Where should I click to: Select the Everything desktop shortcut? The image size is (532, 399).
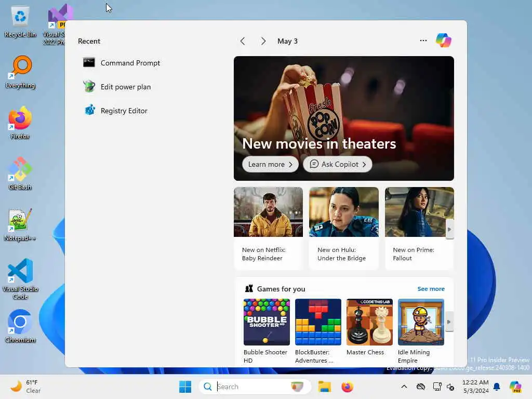pos(20,72)
